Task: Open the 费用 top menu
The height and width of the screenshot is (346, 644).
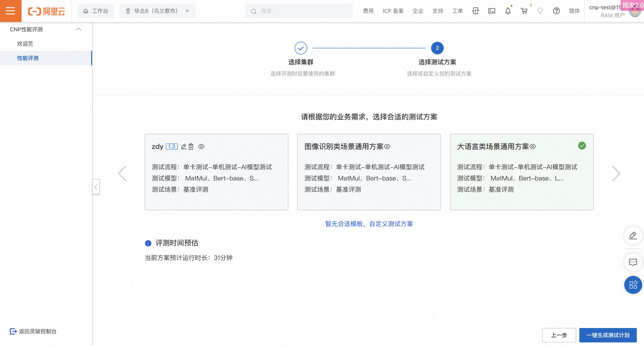Action: pos(368,11)
